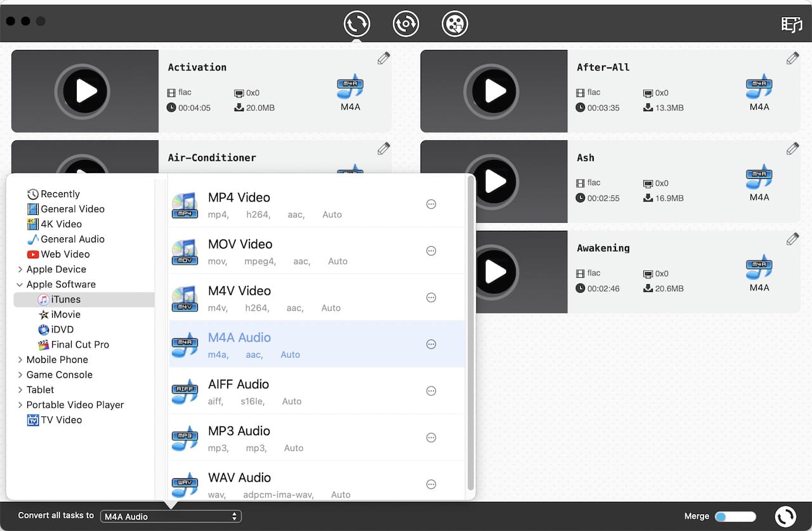Click the start conversion button bottom right
The height and width of the screenshot is (531, 812).
point(785,516)
